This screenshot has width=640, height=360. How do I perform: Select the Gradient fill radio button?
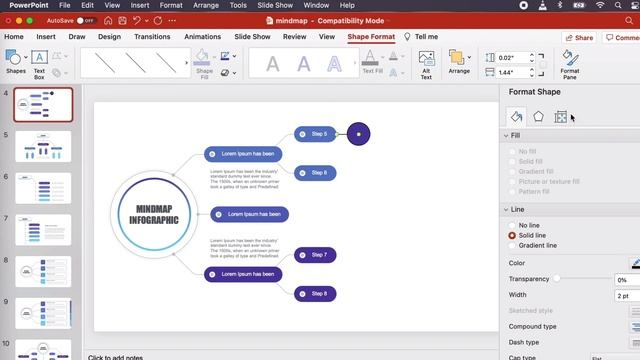pyautogui.click(x=512, y=171)
